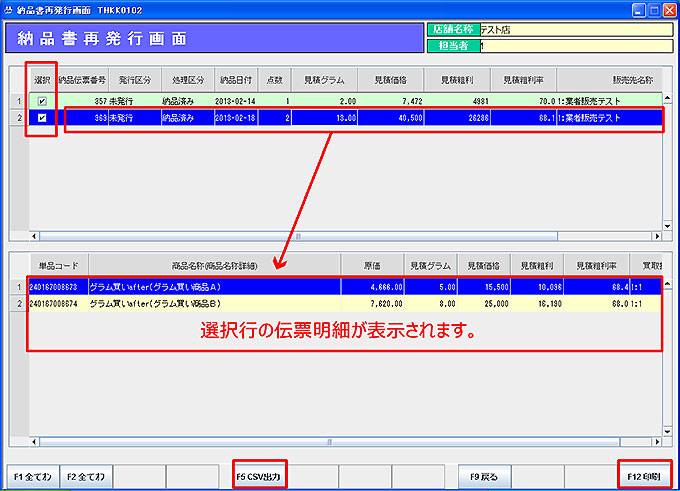Click the 単品コード column header
This screenshot has width=680, height=491.
[59, 265]
